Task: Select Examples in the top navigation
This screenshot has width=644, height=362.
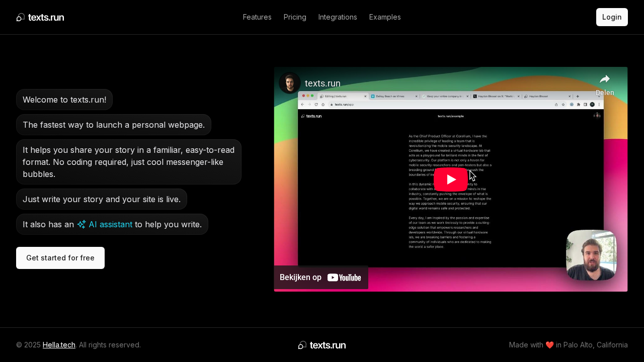Action: [385, 17]
